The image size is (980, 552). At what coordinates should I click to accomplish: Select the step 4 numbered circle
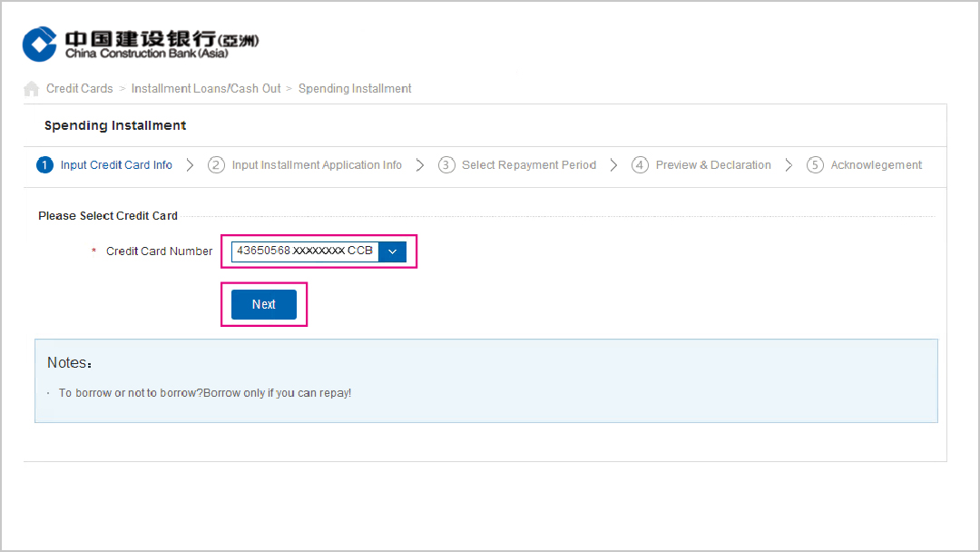641,165
